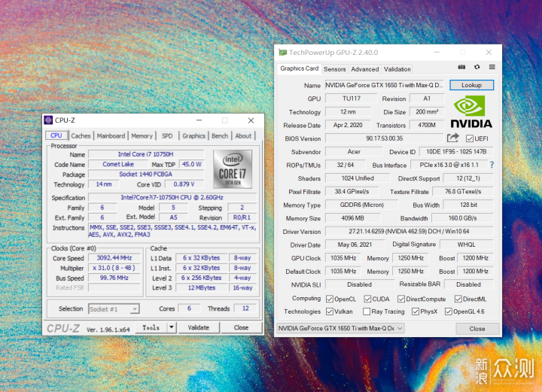
Task: Open the GPU-Z hamburger menu
Action: 492,67
